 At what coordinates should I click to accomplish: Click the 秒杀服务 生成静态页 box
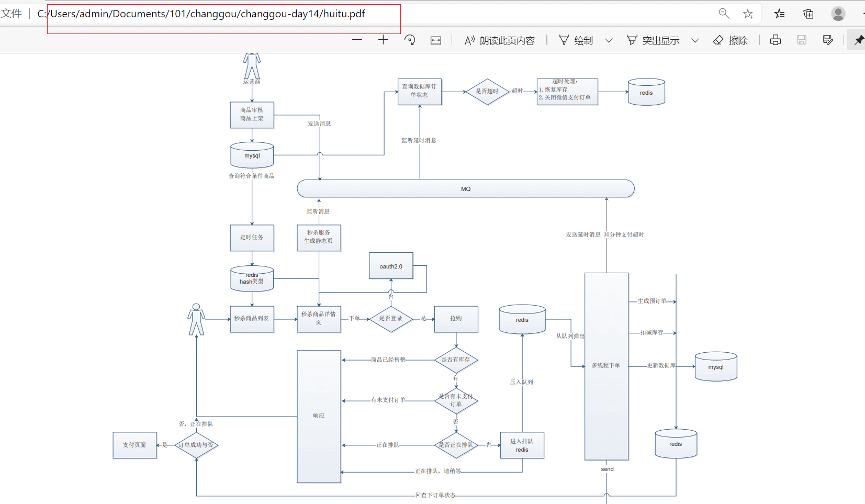coord(319,238)
